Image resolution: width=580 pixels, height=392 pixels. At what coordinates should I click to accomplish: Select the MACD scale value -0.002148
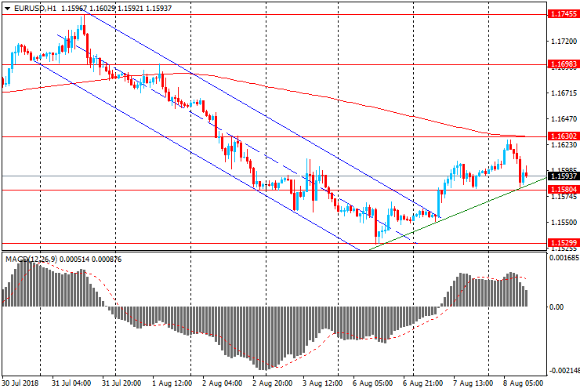(563, 371)
